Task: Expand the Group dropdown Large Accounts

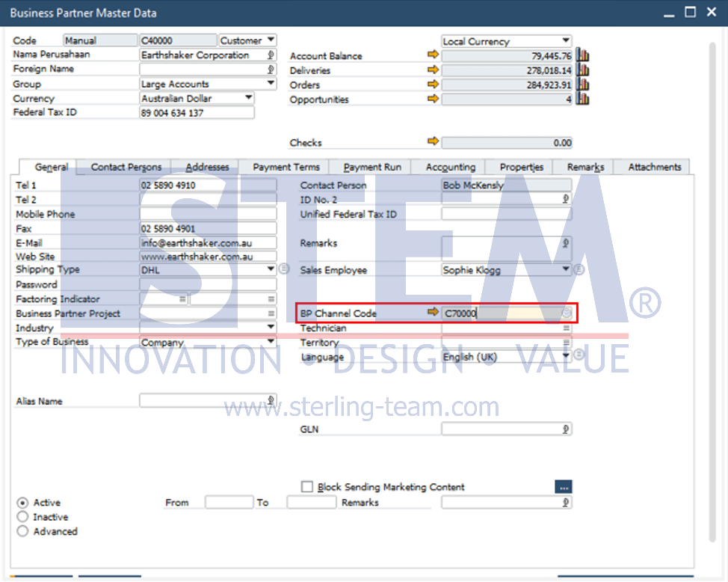Action: 208,84
